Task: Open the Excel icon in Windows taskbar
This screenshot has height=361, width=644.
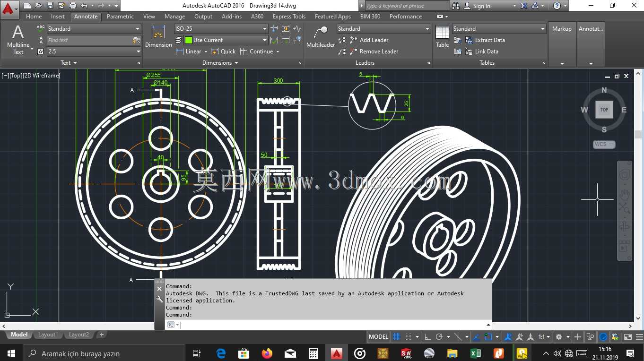Action: 476,353
